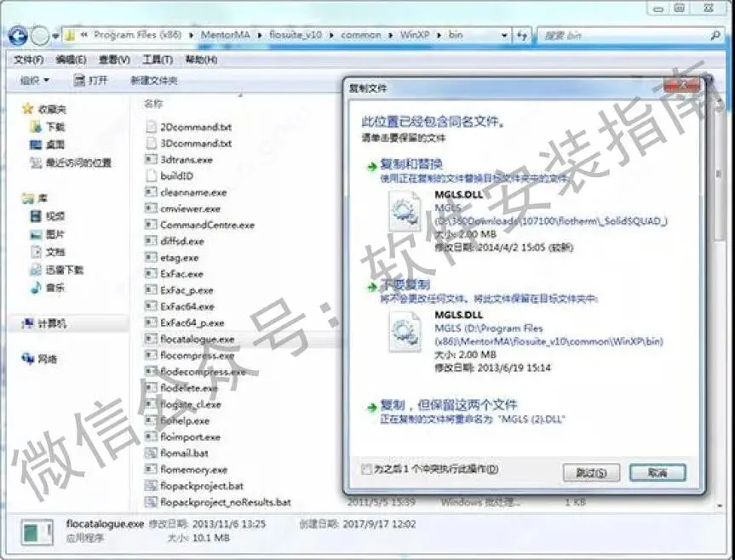The height and width of the screenshot is (560, 735).
Task: Choose 不要复制 option in copy dialog
Action: tap(405, 284)
